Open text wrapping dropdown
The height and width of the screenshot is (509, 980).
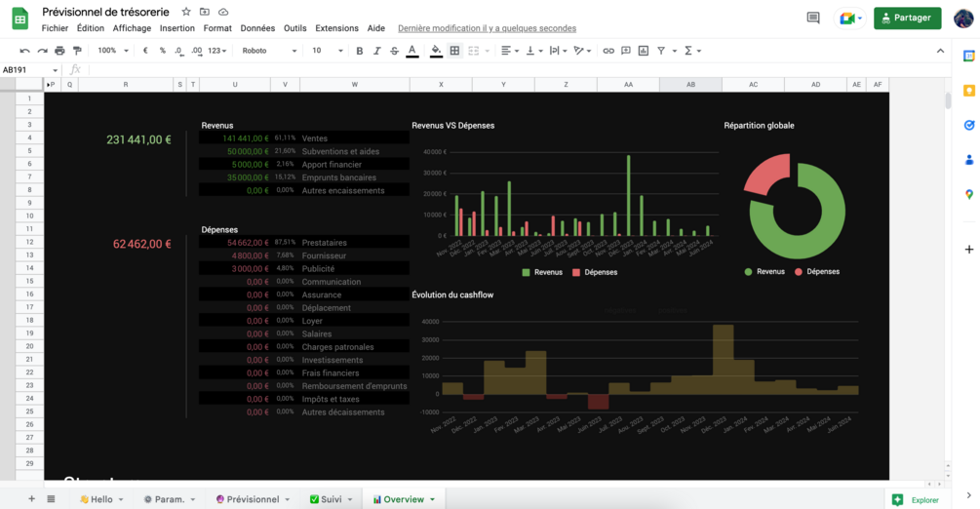[x=558, y=51]
